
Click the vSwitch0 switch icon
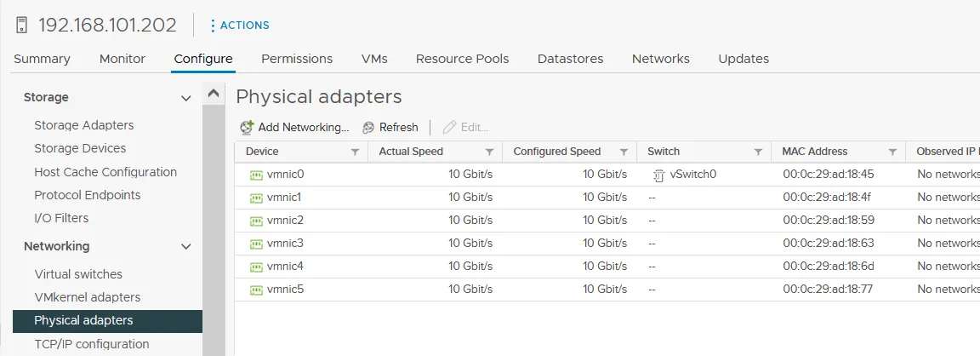click(x=658, y=175)
